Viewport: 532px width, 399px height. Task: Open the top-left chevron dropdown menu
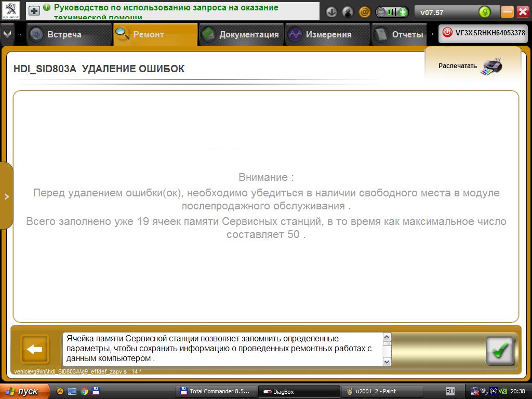(7, 34)
